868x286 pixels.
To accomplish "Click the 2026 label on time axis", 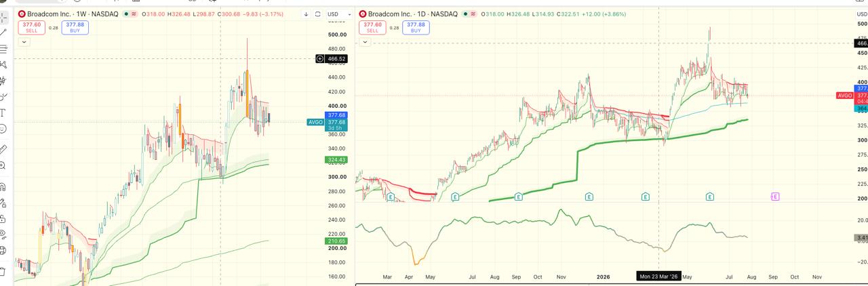I will point(604,277).
